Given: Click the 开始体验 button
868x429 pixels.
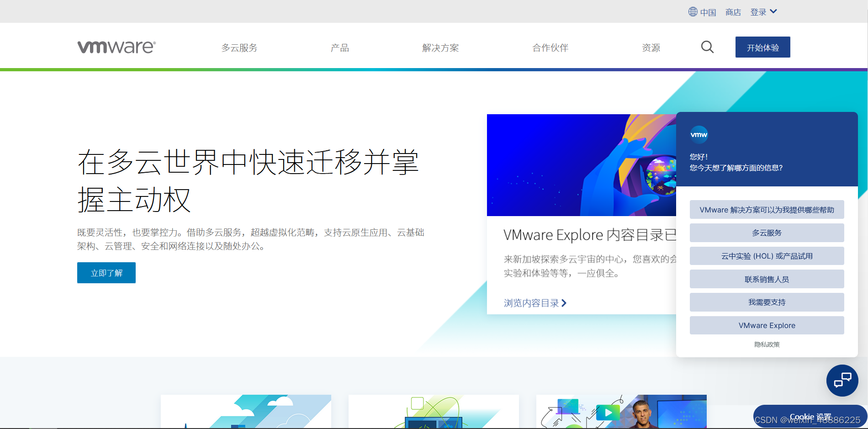Looking at the screenshot, I should pyautogui.click(x=763, y=47).
